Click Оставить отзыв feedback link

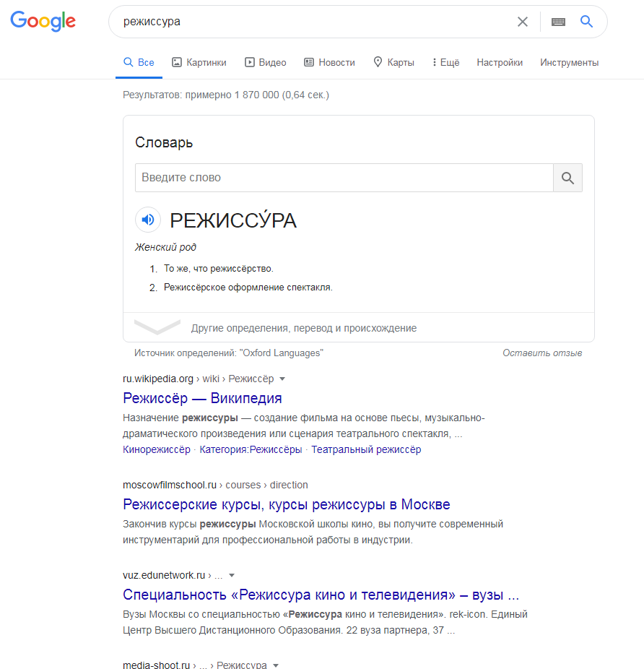tap(542, 353)
